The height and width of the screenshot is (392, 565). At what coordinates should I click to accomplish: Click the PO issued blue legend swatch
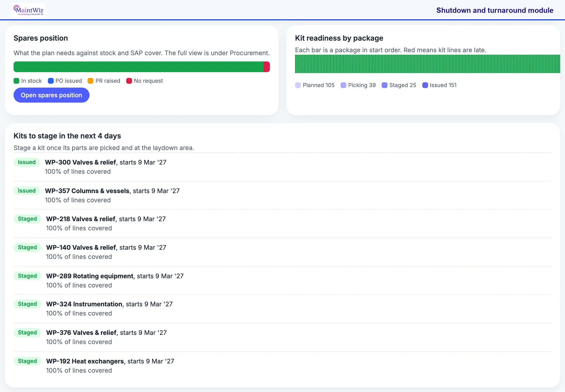[x=51, y=81]
